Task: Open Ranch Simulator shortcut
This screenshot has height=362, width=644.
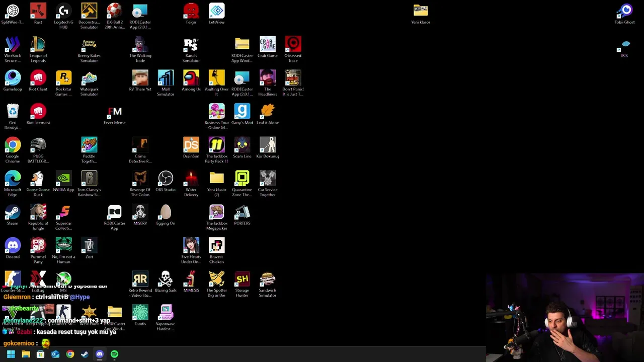Action: (x=191, y=49)
